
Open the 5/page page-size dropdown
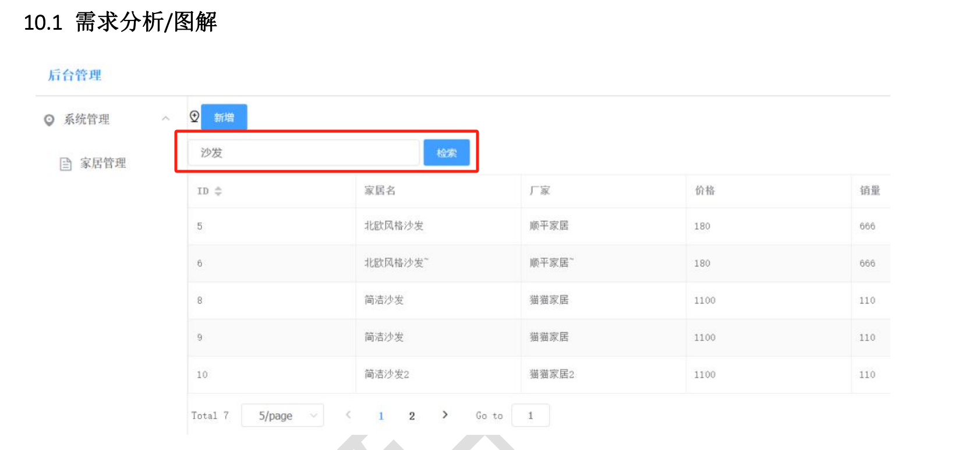[282, 416]
